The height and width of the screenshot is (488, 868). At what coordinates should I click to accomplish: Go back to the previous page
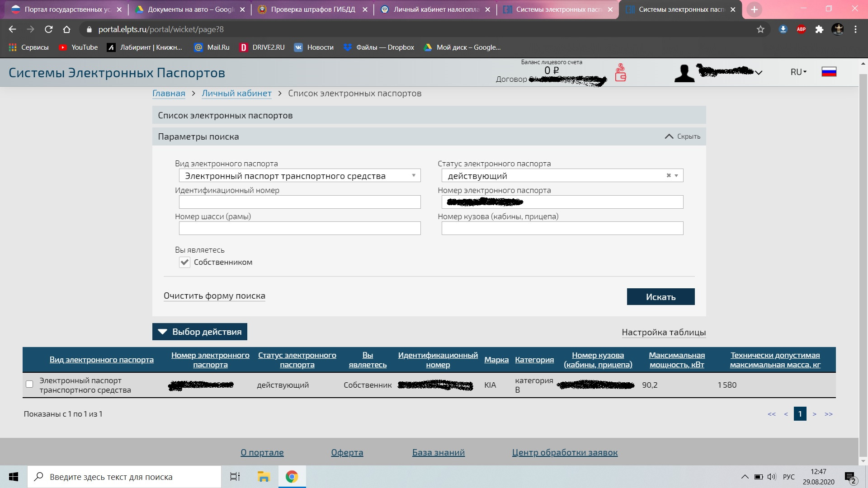pyautogui.click(x=12, y=29)
